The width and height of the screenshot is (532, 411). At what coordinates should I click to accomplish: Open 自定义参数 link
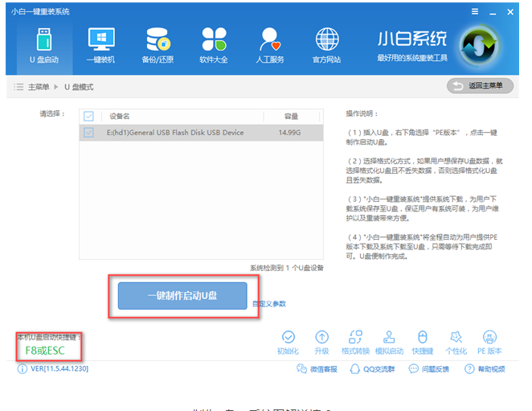(x=269, y=304)
